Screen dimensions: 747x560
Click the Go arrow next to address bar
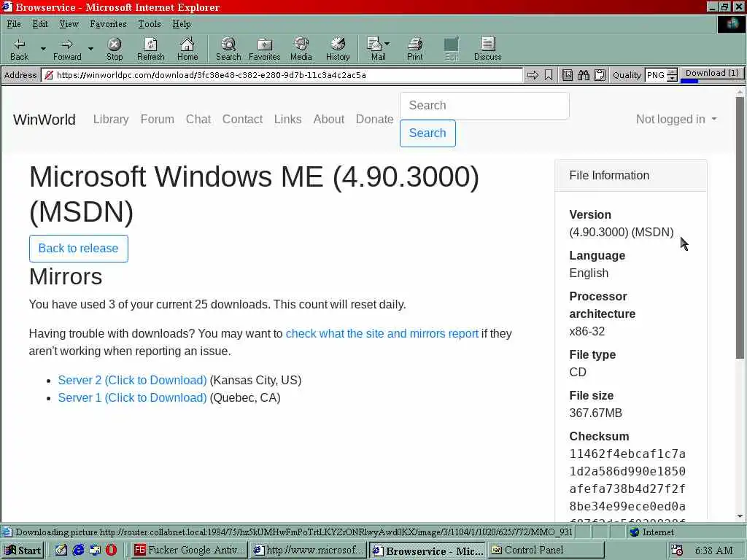pos(533,75)
